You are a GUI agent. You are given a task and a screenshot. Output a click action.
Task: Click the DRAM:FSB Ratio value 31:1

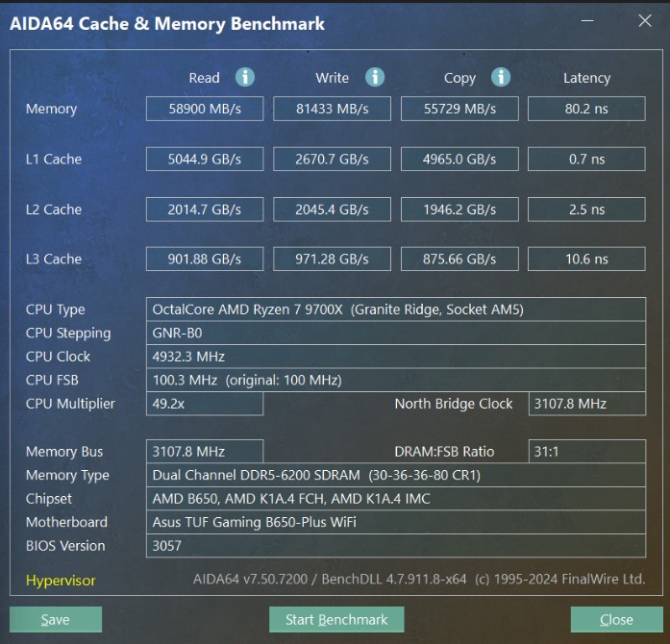(587, 451)
